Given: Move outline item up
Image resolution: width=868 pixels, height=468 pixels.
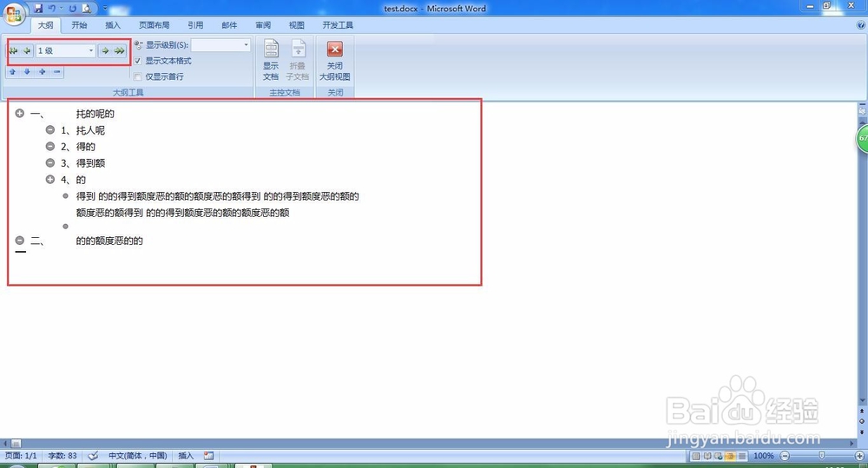Looking at the screenshot, I should (12, 71).
